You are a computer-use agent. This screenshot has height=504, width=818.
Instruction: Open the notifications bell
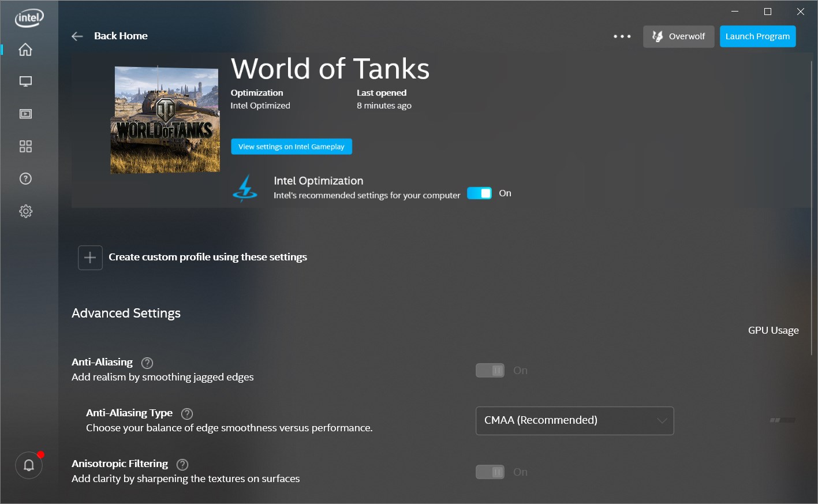tap(29, 465)
